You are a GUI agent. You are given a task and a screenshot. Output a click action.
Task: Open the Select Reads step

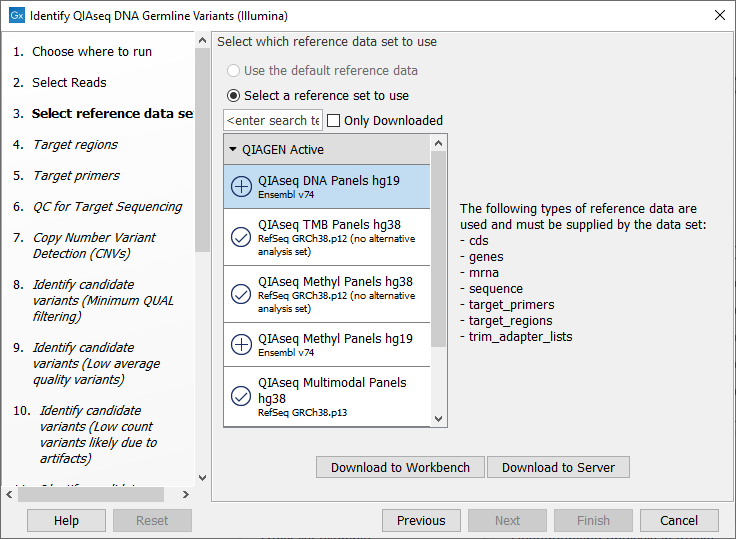69,83
